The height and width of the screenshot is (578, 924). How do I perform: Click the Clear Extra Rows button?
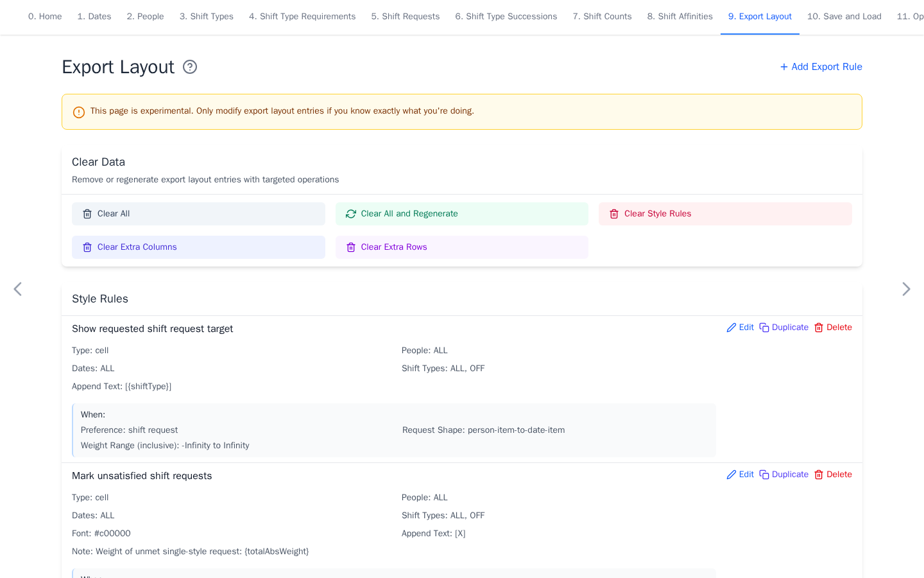462,247
